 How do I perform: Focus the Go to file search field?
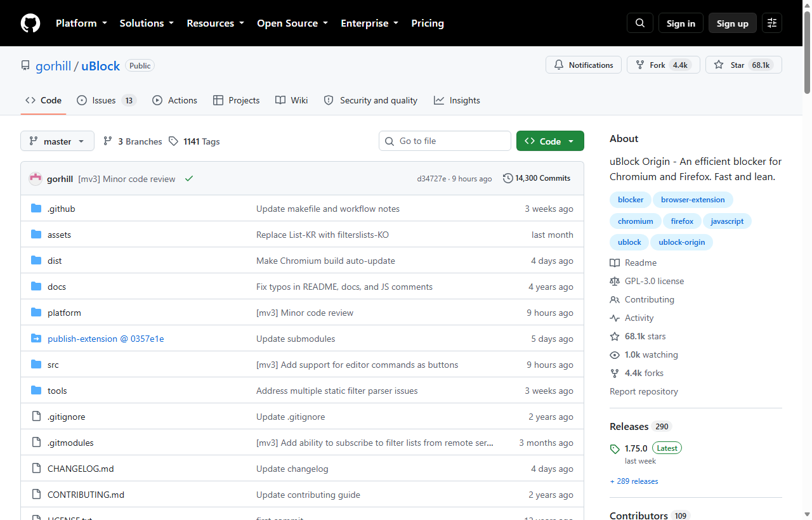coord(445,141)
